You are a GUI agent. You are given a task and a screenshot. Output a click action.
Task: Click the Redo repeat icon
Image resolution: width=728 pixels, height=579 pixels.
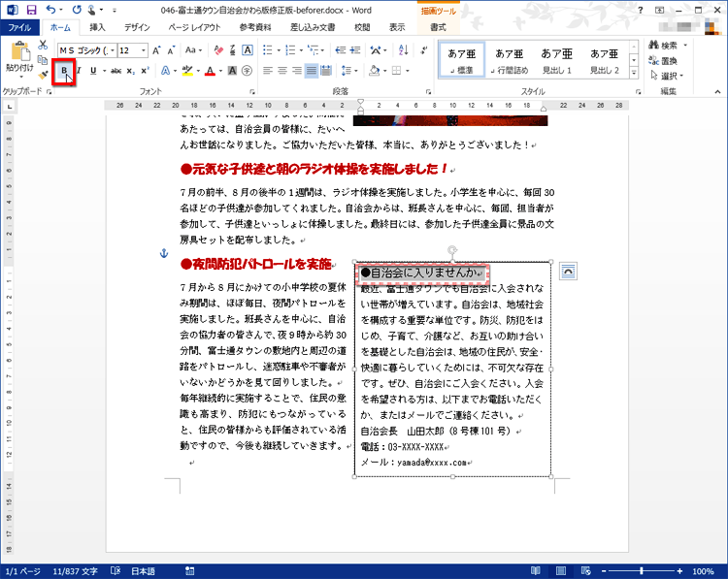pyautogui.click(x=77, y=10)
